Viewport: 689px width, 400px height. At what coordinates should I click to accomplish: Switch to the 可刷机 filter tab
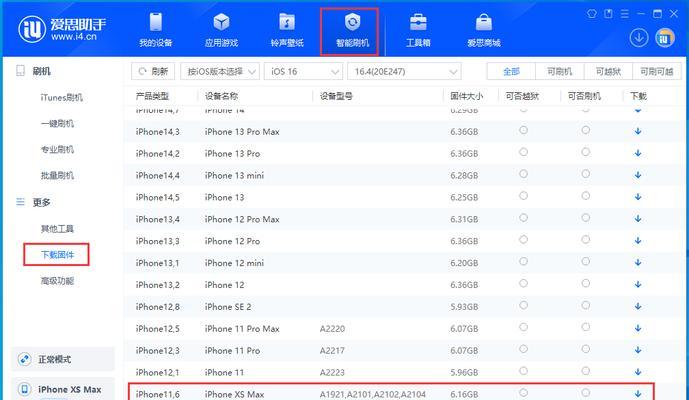(x=560, y=71)
